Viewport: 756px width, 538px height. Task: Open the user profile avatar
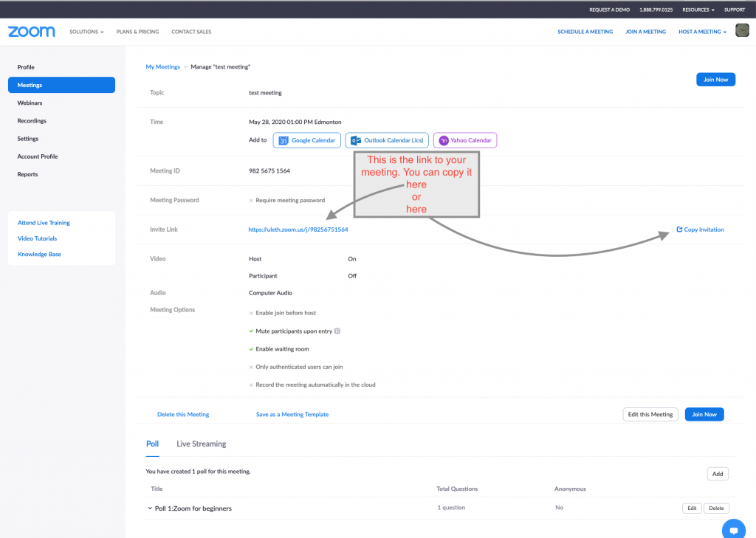click(x=742, y=30)
